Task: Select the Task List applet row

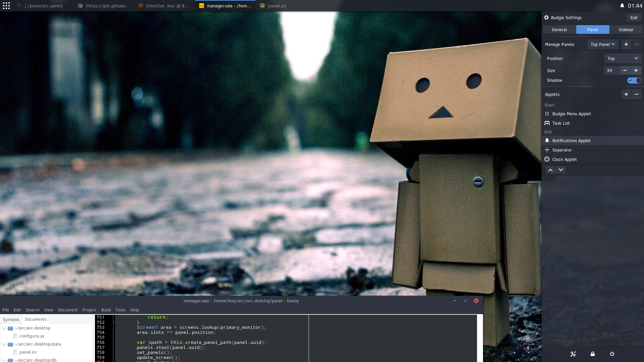Action: point(592,123)
